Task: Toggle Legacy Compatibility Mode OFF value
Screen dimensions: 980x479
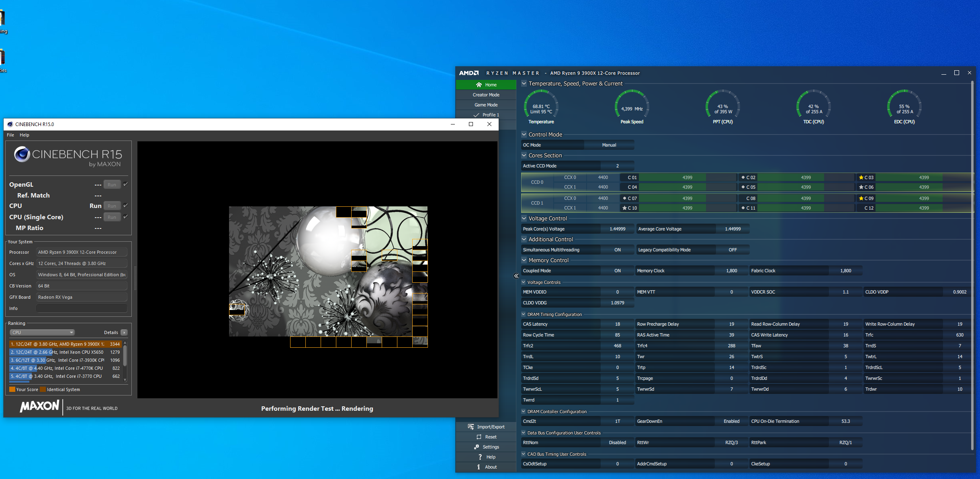Action: pyautogui.click(x=732, y=250)
